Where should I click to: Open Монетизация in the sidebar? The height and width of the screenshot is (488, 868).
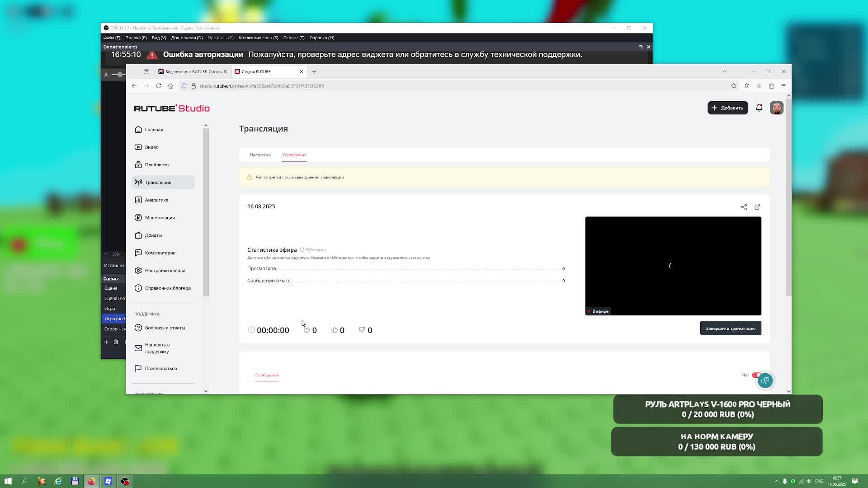point(160,218)
